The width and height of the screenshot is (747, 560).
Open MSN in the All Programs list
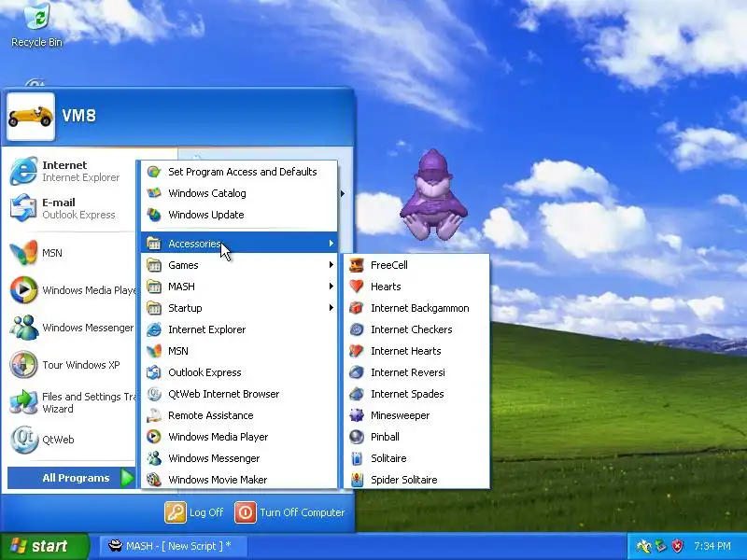(x=239, y=351)
